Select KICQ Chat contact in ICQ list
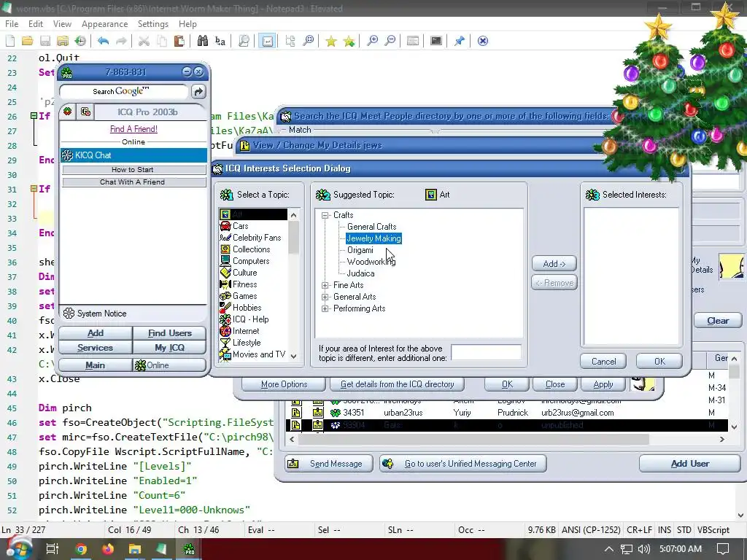Screen dimensions: 747x560 (x=134, y=155)
